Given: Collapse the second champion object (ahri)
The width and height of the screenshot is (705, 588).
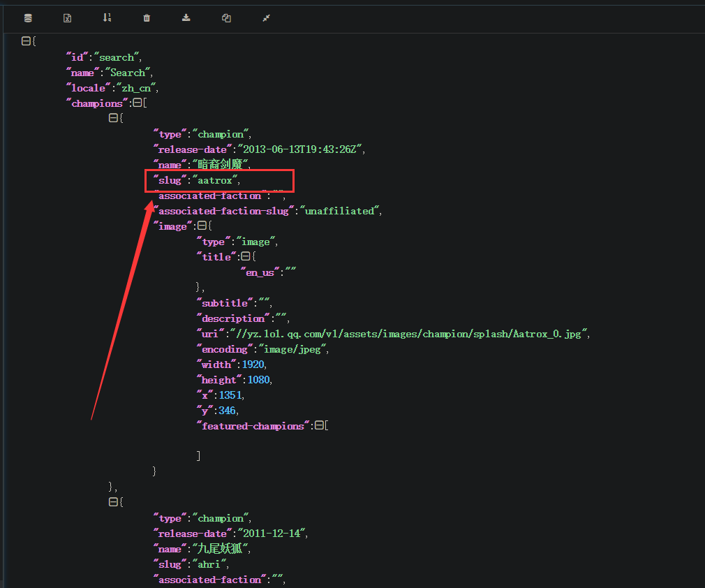Looking at the screenshot, I should [113, 501].
